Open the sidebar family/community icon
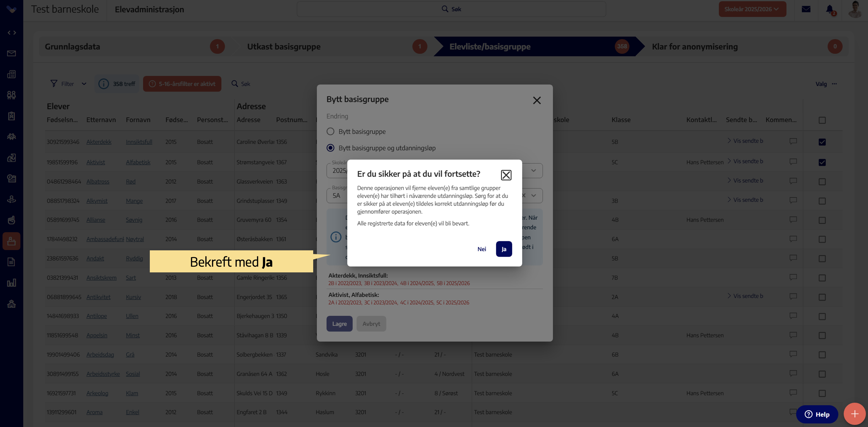Screen dimensions: 868x427 click(x=11, y=136)
